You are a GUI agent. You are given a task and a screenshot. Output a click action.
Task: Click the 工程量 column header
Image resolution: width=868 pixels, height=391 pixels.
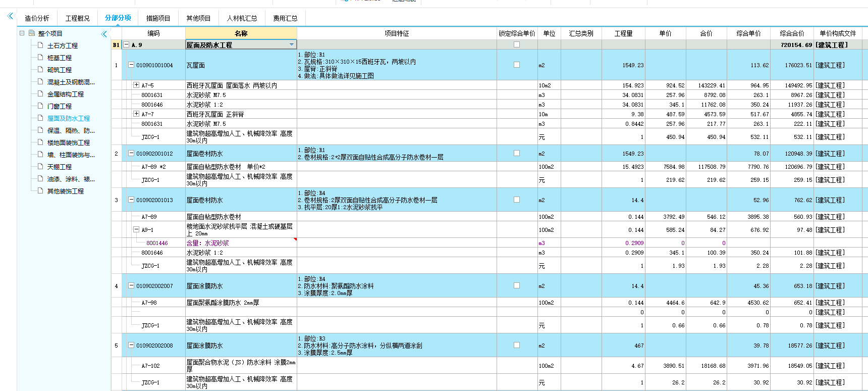[x=623, y=33]
